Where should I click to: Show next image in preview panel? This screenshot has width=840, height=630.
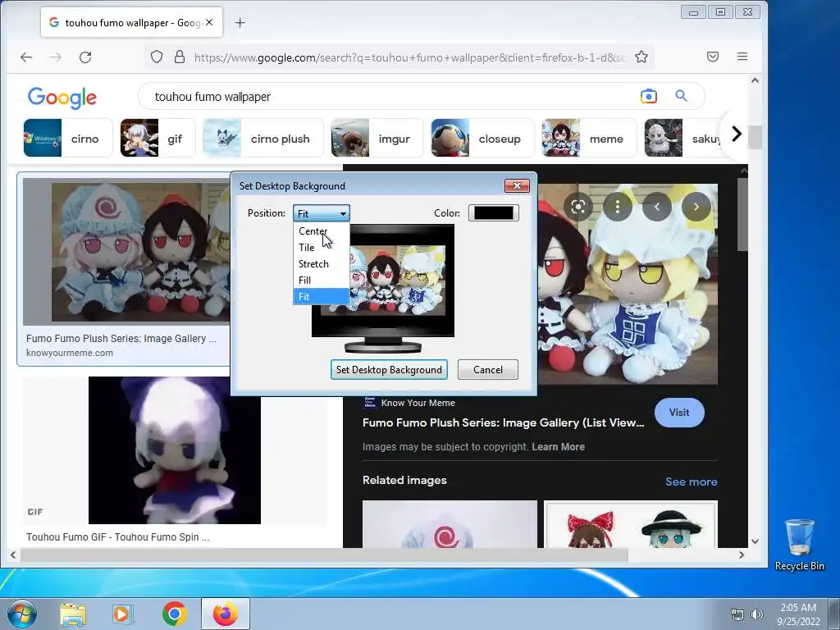696,207
